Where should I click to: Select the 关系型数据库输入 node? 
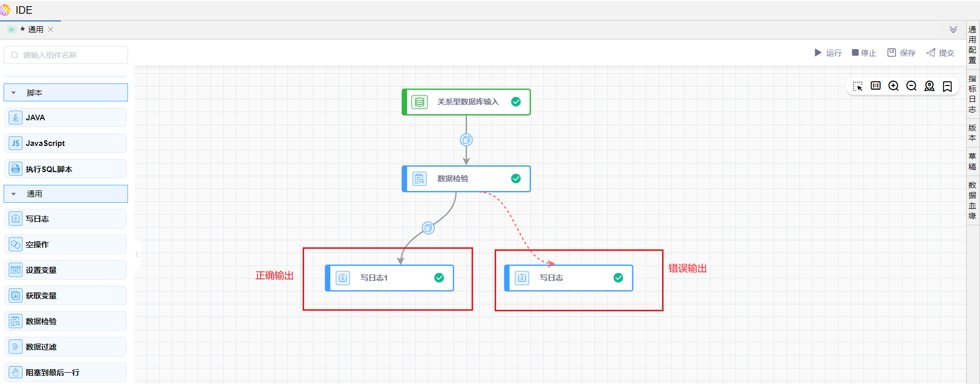(466, 102)
